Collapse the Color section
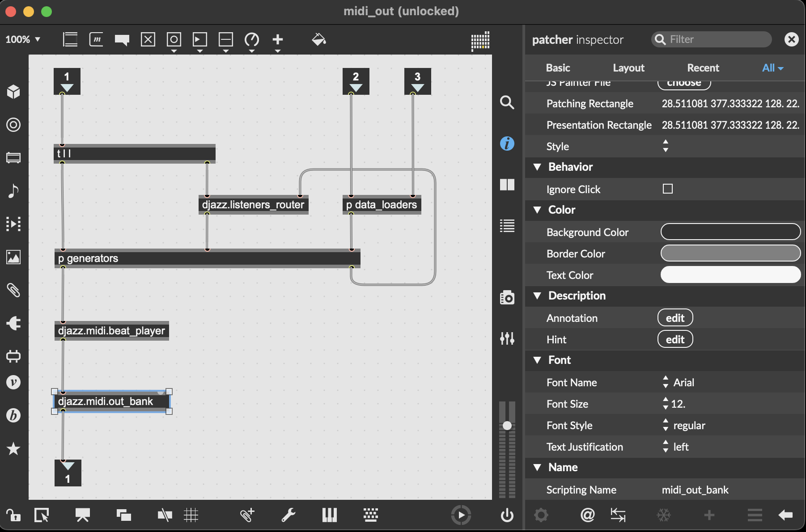The image size is (806, 532). click(537, 210)
